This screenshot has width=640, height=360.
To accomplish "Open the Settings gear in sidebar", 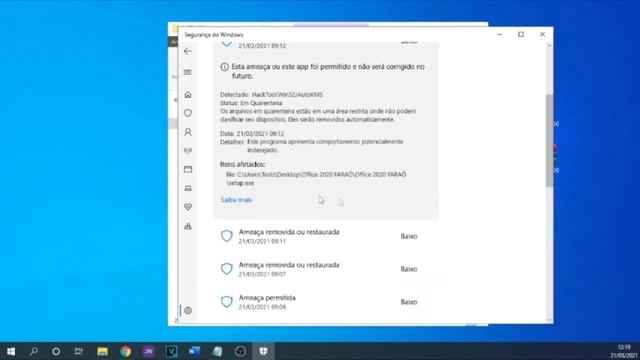I will [188, 311].
